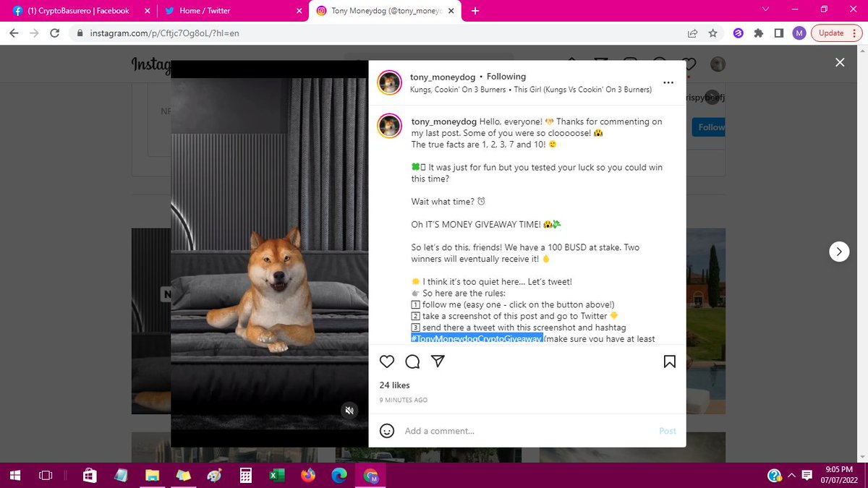The height and width of the screenshot is (488, 868).
Task: Open the audio track Kungs This Girl link
Action: tap(531, 90)
